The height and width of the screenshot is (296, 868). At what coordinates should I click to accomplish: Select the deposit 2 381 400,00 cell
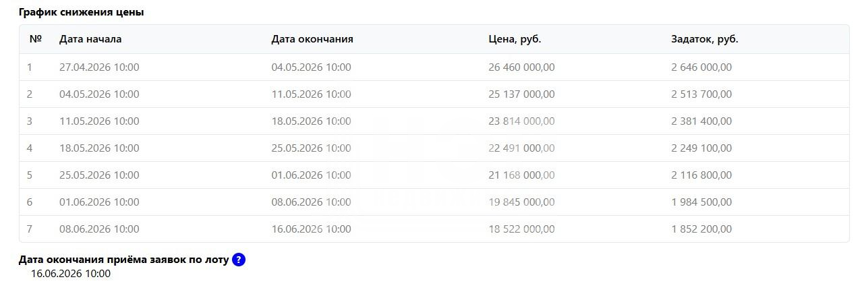click(x=701, y=121)
